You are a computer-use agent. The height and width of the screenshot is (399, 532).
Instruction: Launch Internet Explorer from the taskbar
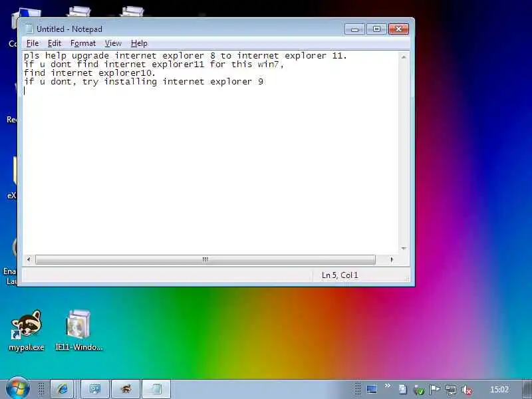pyautogui.click(x=62, y=389)
